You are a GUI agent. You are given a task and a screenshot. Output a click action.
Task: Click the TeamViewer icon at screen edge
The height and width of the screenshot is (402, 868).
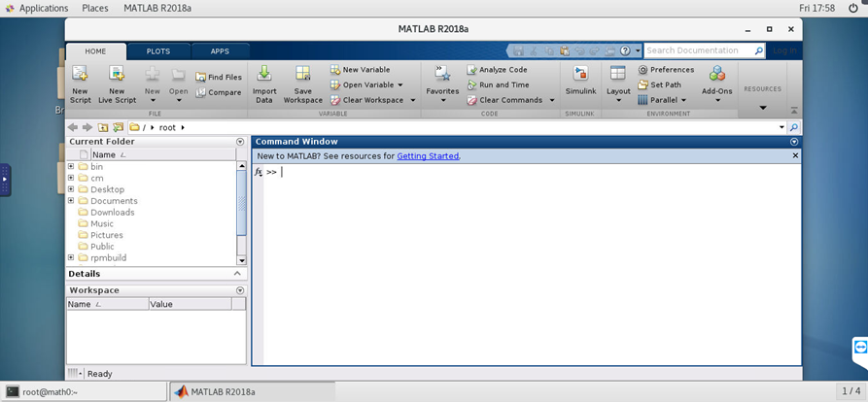pos(859,348)
